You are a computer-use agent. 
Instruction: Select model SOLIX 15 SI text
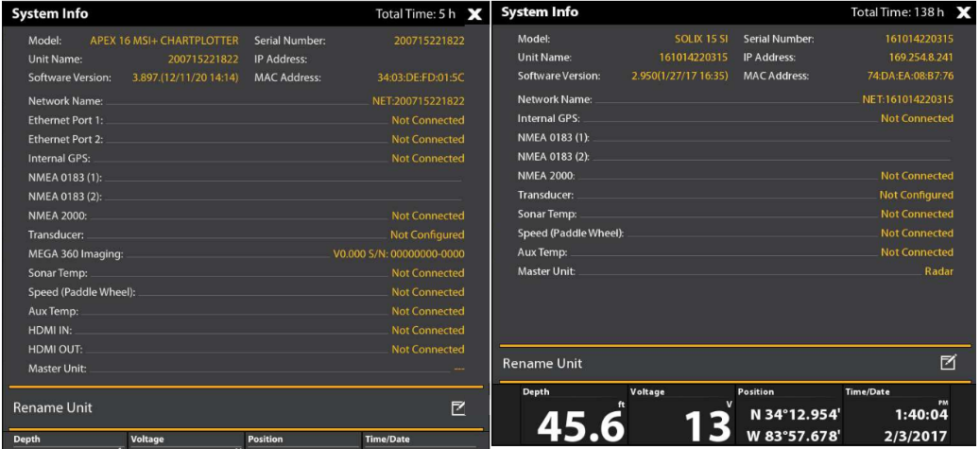pos(701,39)
